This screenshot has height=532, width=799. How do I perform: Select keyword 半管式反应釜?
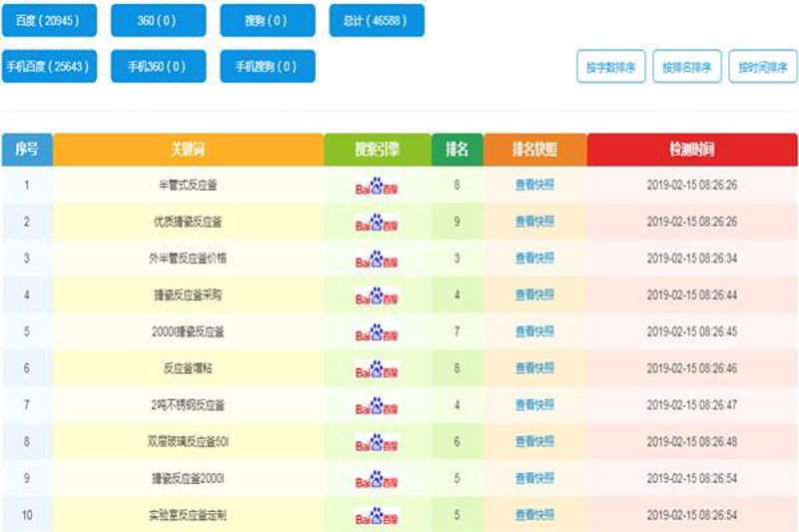point(188,185)
